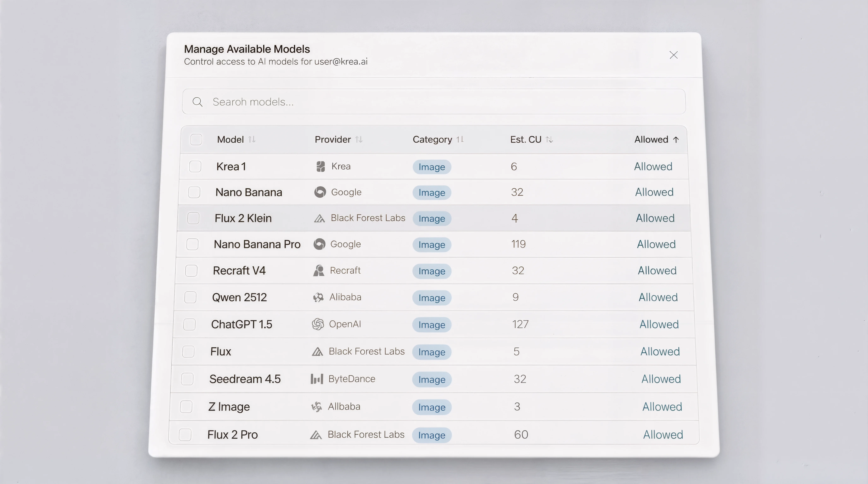Check the Nano Banana Pro row checkbox
The width and height of the screenshot is (868, 484).
point(192,244)
